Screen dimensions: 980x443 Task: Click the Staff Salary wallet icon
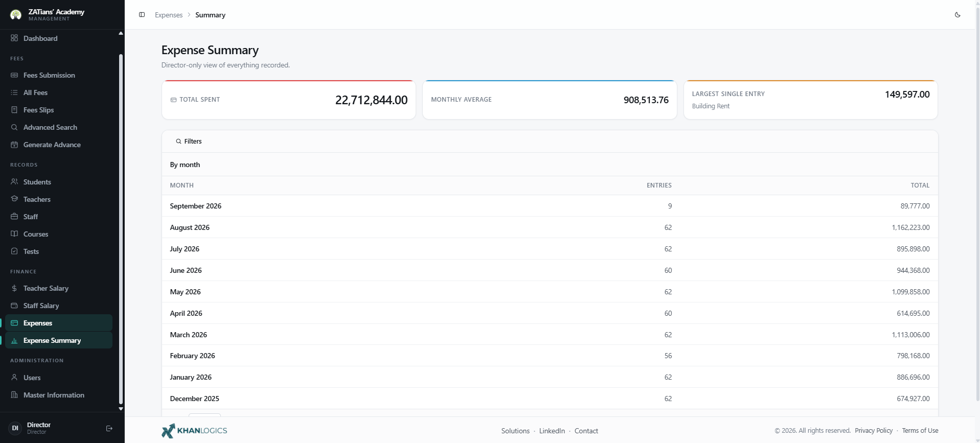coord(14,306)
